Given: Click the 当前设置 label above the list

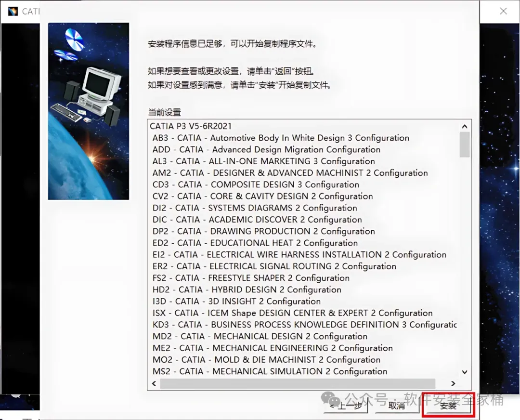Looking at the screenshot, I should coord(165,112).
